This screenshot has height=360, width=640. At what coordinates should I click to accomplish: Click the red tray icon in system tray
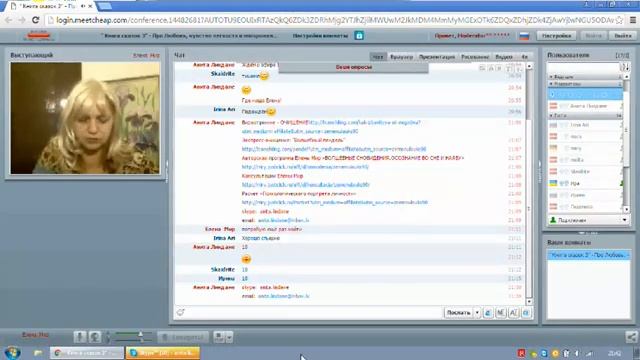pyautogui.click(x=521, y=353)
